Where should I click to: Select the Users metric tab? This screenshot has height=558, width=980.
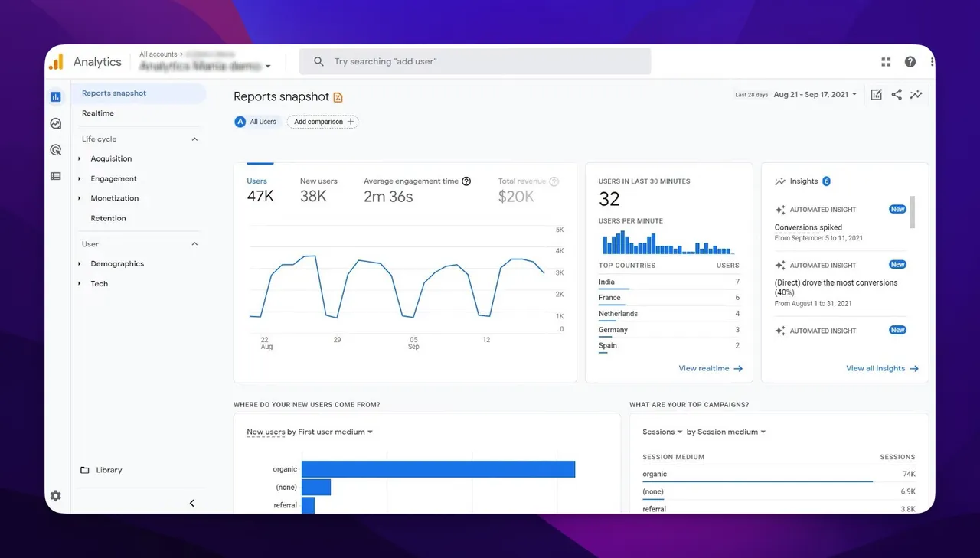tap(260, 191)
